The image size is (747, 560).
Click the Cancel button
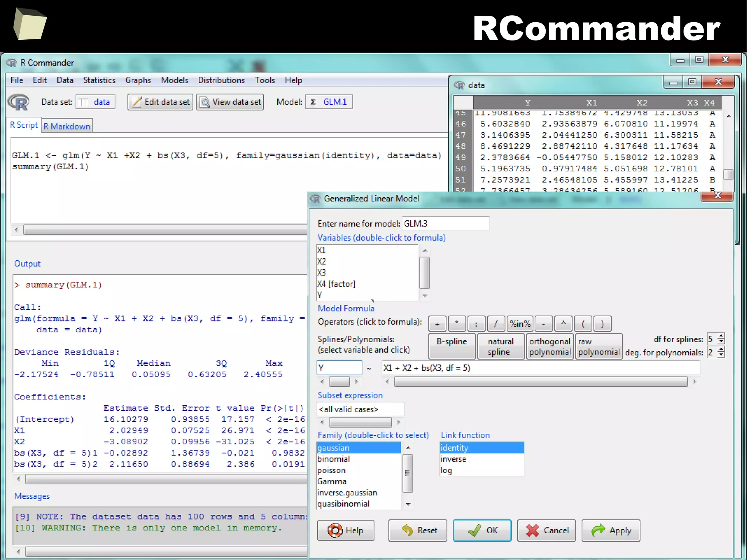point(546,530)
